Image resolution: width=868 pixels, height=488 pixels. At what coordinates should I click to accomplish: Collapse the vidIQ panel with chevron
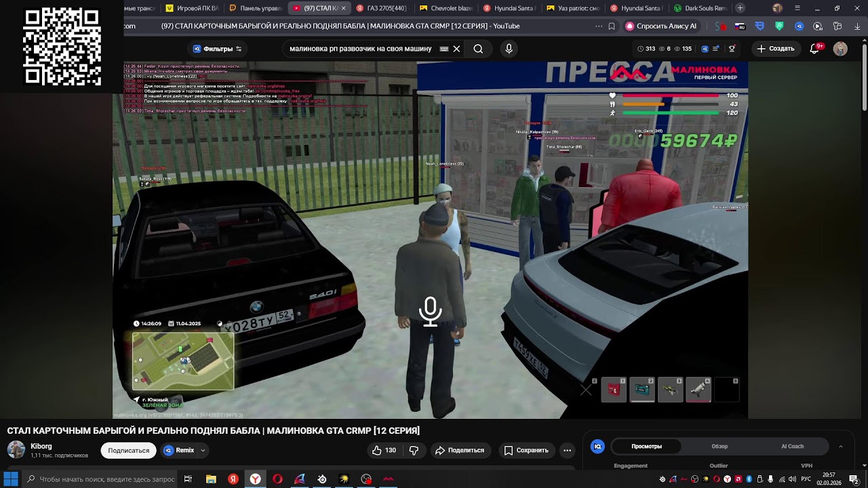(x=841, y=447)
